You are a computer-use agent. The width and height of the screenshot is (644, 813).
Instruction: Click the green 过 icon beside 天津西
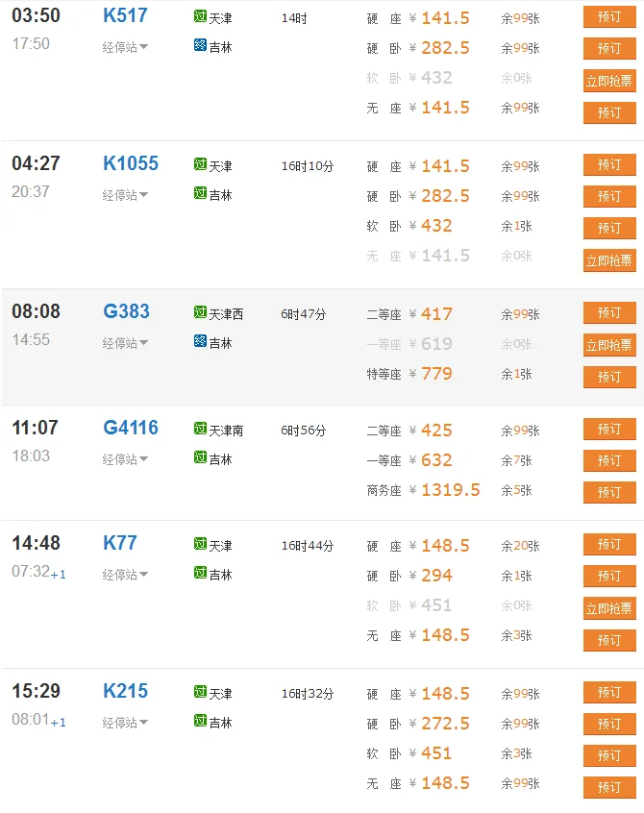point(200,313)
